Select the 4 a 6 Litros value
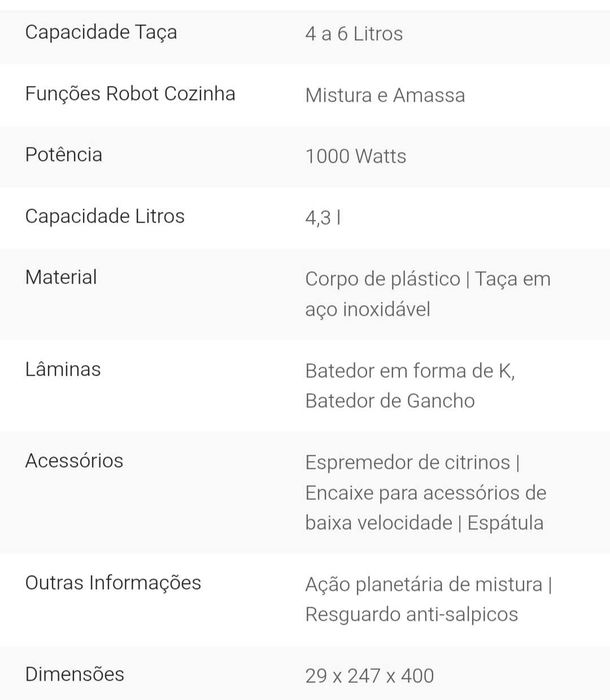 (x=354, y=34)
